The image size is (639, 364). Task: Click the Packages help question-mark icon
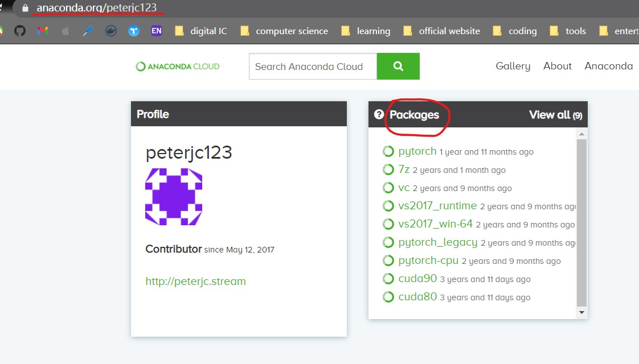[379, 114]
